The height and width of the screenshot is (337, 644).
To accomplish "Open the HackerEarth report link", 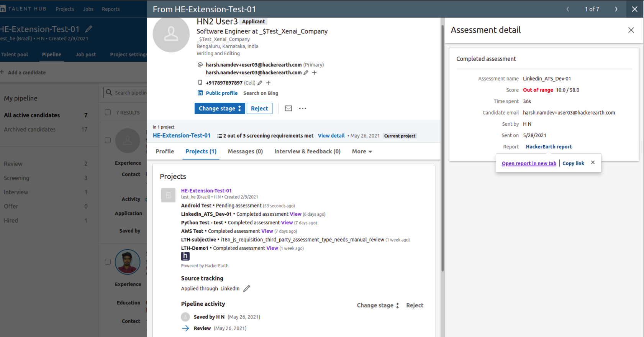I will 549,146.
